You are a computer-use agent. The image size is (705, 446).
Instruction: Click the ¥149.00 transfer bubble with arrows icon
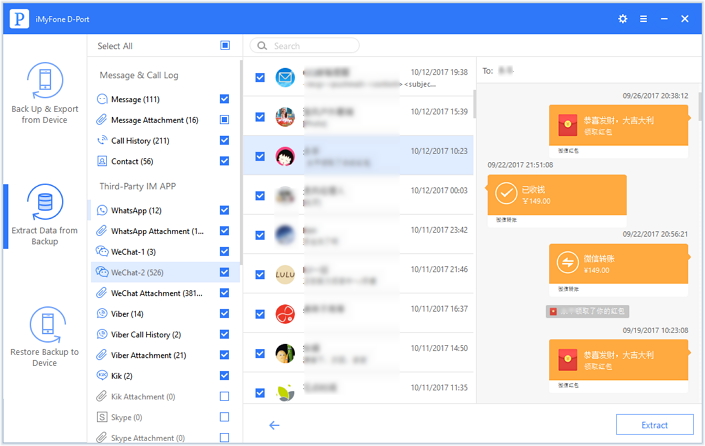[x=618, y=269]
